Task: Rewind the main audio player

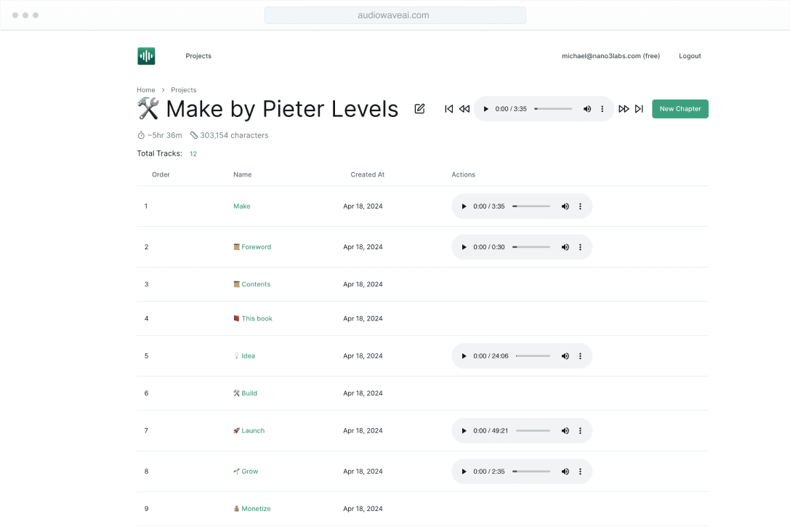Action: 464,109
